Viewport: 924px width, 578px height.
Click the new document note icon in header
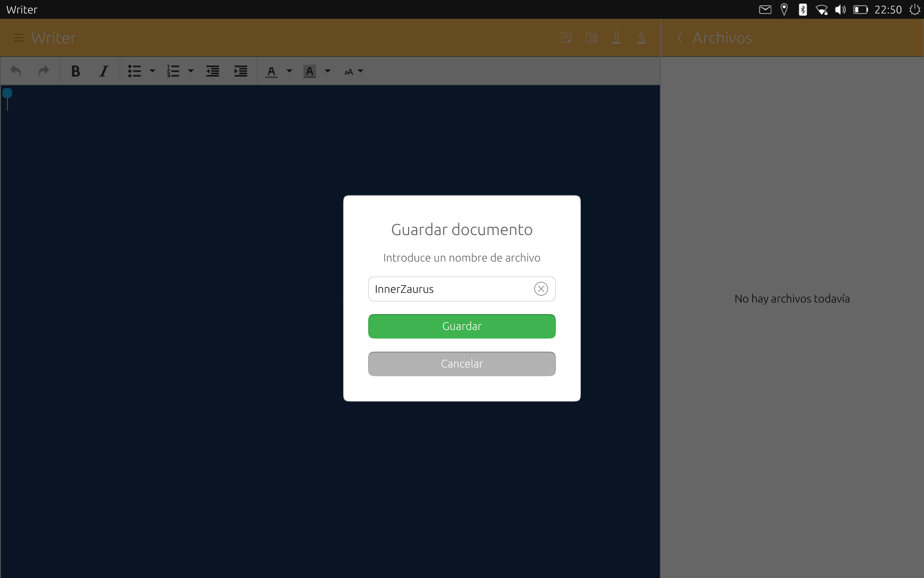pyautogui.click(x=566, y=38)
